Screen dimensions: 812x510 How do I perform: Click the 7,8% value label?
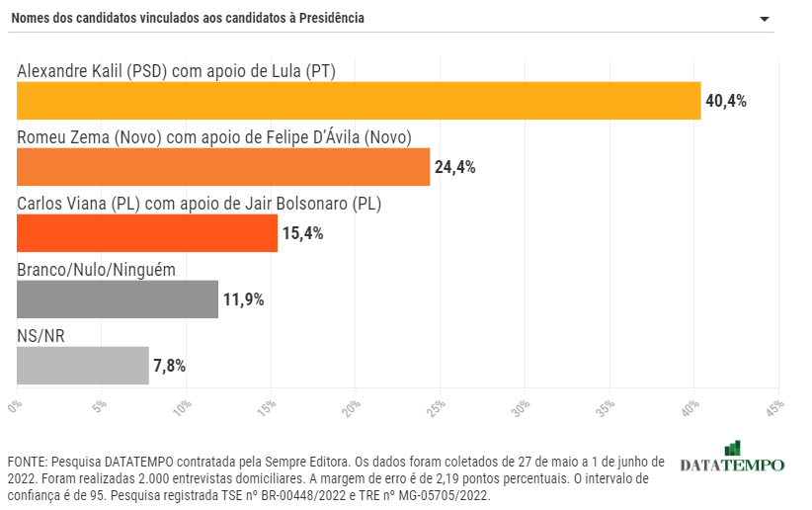pos(169,366)
